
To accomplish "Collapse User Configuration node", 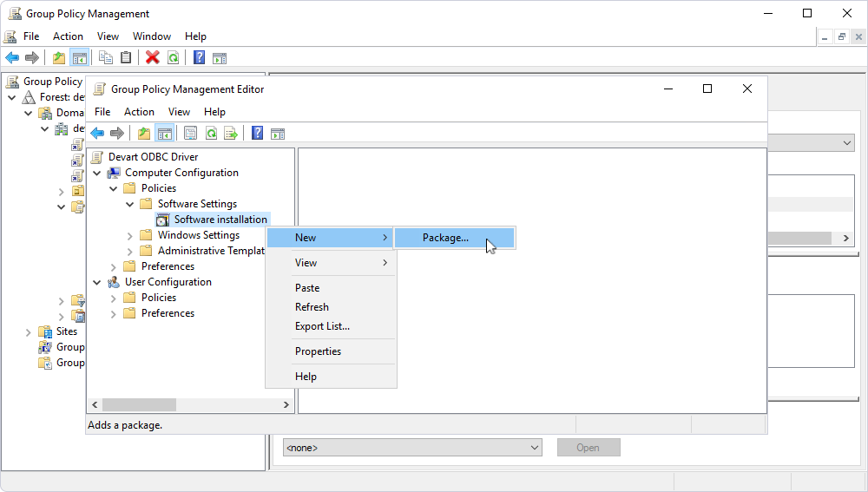I will point(97,282).
